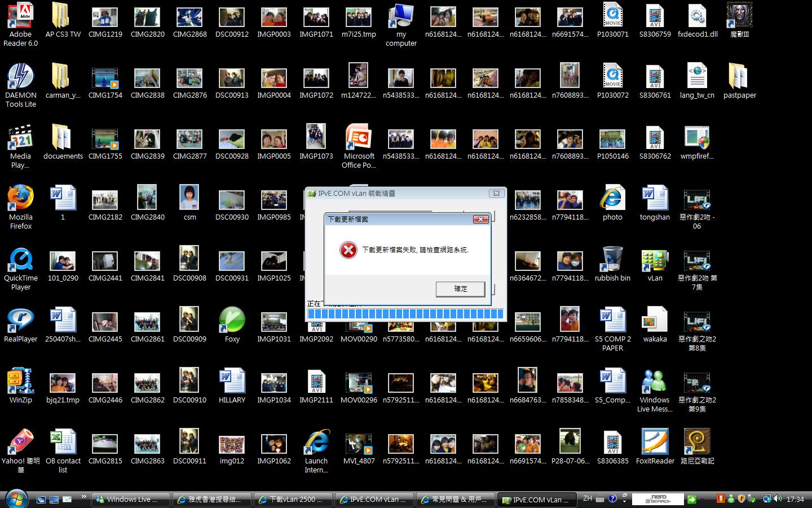Screen dimensions: 812x508
Task: Select the tongshan Word document
Action: tap(655, 204)
